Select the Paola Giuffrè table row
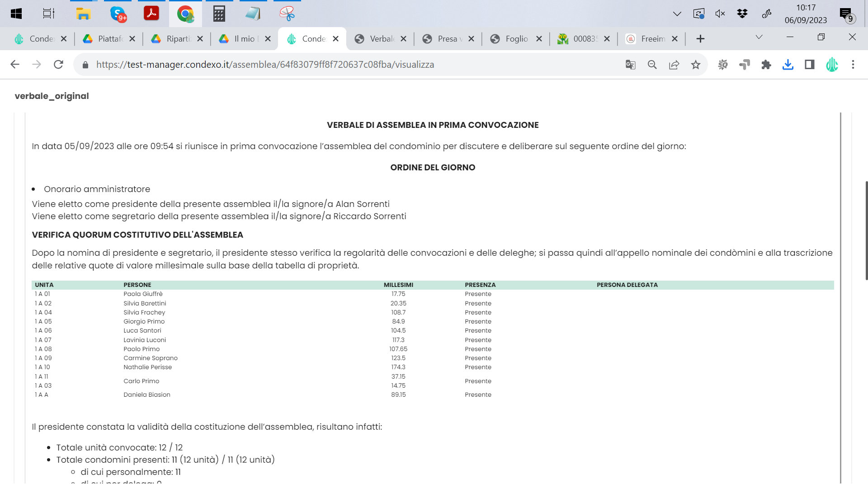 pos(433,294)
